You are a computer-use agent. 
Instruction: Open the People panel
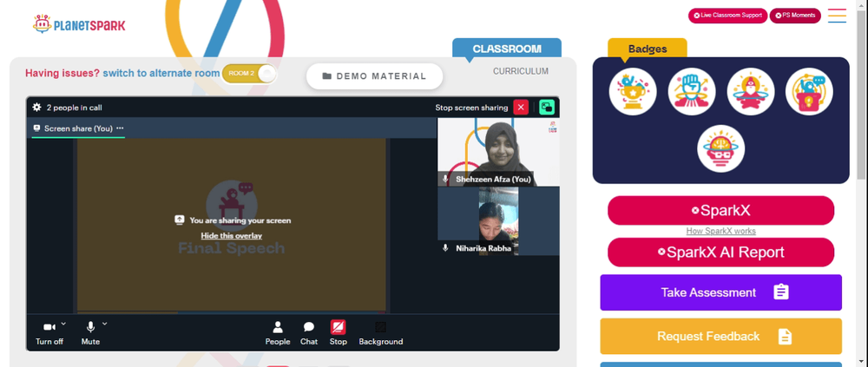[x=278, y=333]
